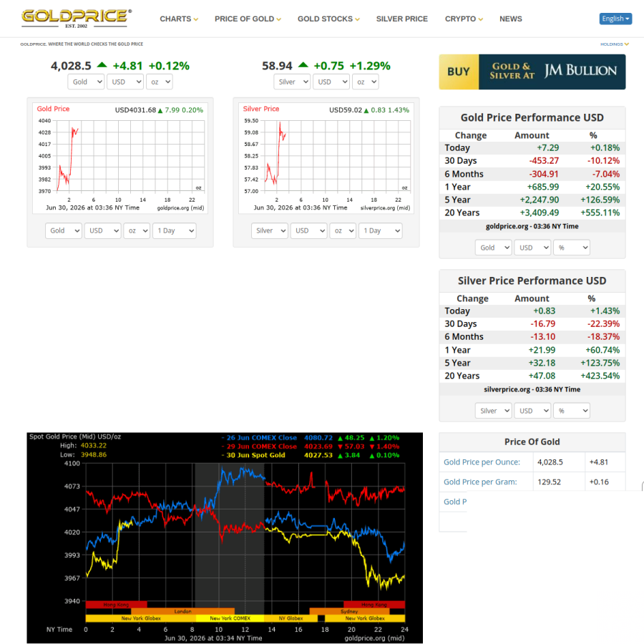Open the GOLD STOCKS menu
This screenshot has width=644, height=644.
click(328, 19)
